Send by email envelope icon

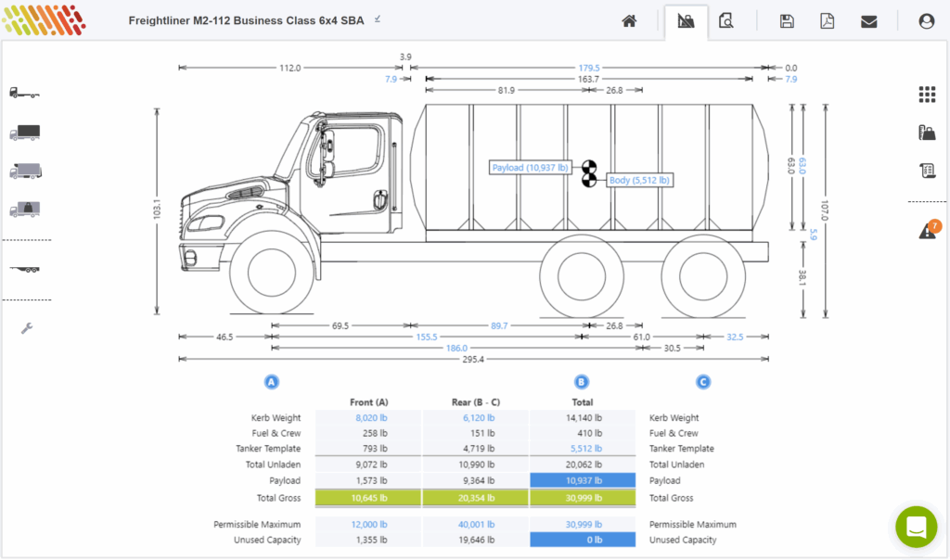[868, 22]
